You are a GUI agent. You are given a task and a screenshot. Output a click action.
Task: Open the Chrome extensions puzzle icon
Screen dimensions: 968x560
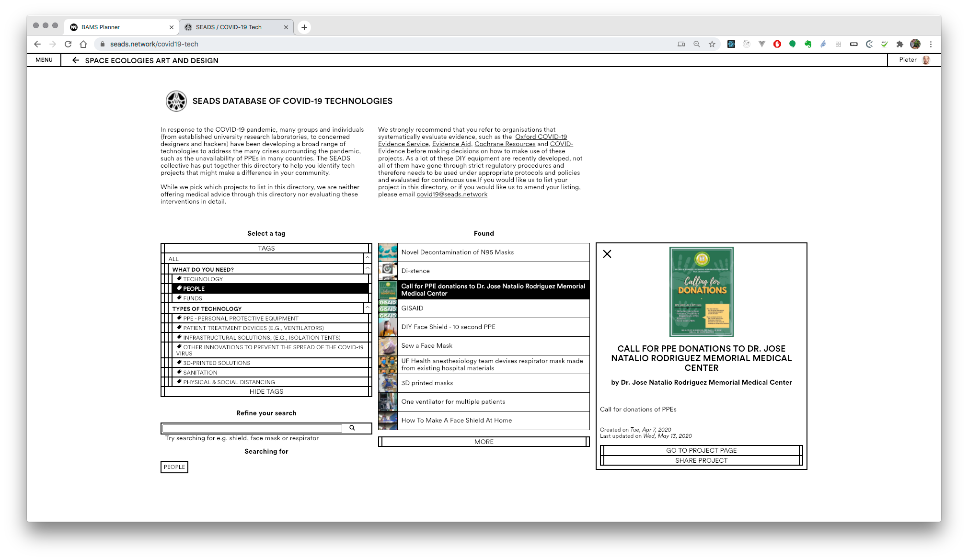coord(899,44)
